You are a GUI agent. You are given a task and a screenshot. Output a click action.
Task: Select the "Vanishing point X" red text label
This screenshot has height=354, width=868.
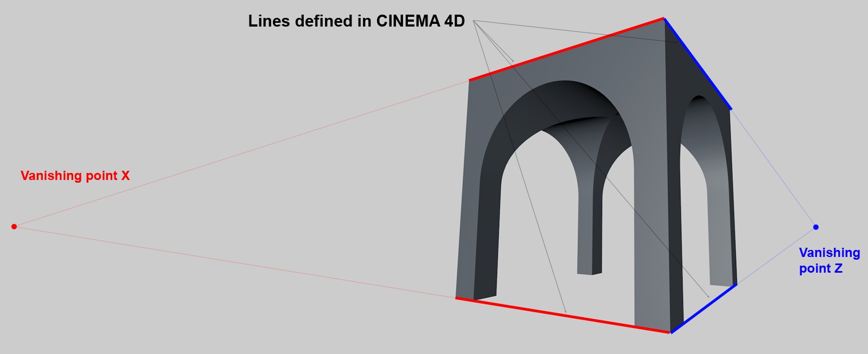[75, 176]
